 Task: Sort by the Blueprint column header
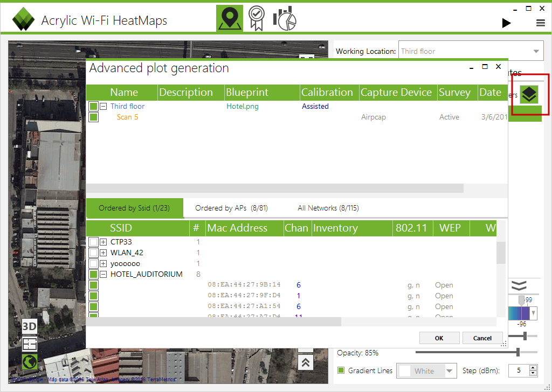[x=262, y=93]
